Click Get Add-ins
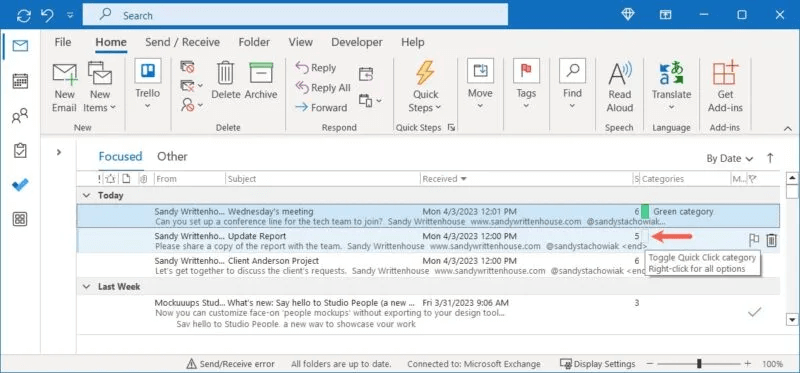The image size is (800, 373). (x=726, y=87)
